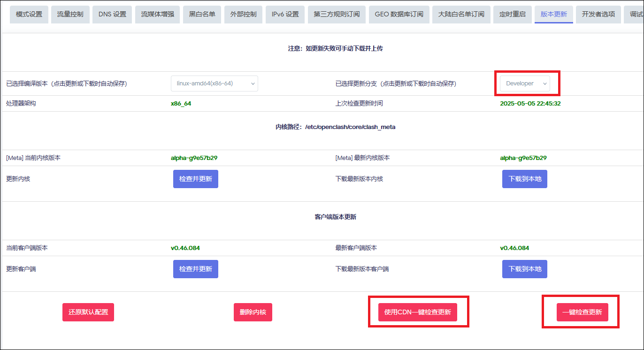Switch to the 定时重启 tab

[x=512, y=14]
